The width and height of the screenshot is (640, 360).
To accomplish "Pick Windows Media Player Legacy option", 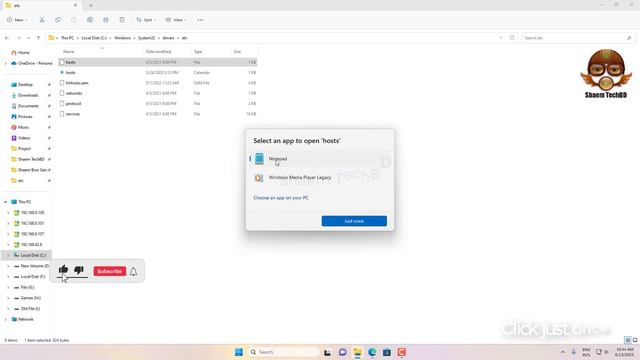I will (320, 178).
